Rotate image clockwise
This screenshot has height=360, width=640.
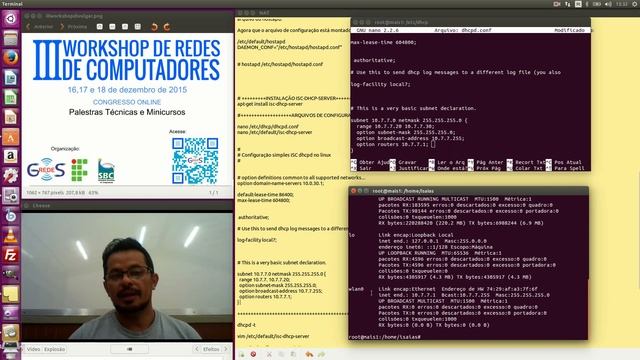(167, 27)
